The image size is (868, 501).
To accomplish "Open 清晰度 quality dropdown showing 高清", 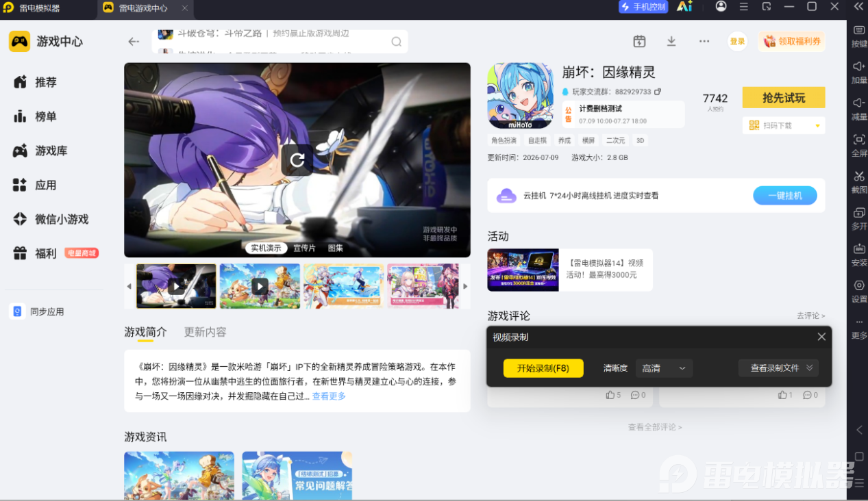I will point(664,368).
